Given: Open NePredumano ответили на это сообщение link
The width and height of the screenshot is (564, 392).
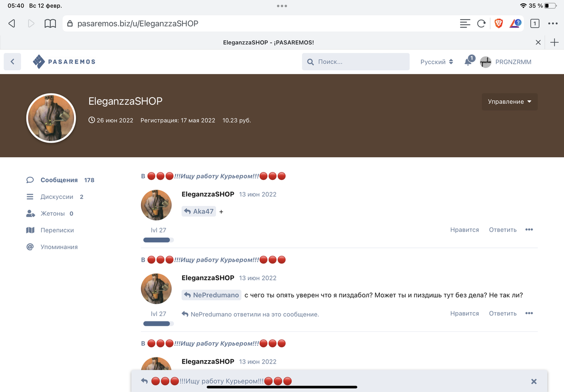Looking at the screenshot, I should (250, 314).
